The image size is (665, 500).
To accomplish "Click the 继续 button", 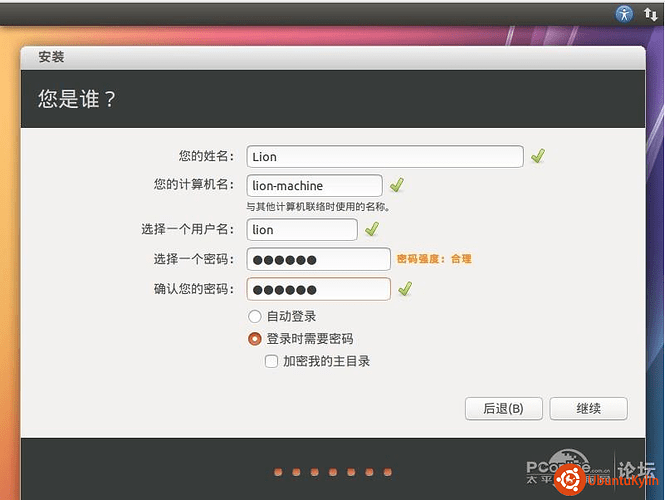I will click(588, 408).
